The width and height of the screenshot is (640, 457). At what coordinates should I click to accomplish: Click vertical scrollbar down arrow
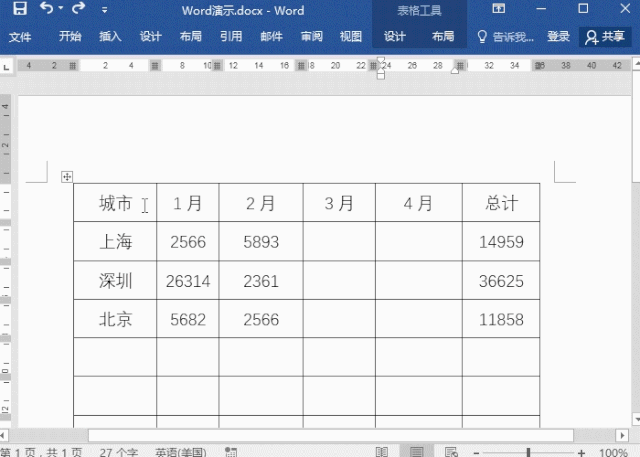pyautogui.click(x=636, y=419)
